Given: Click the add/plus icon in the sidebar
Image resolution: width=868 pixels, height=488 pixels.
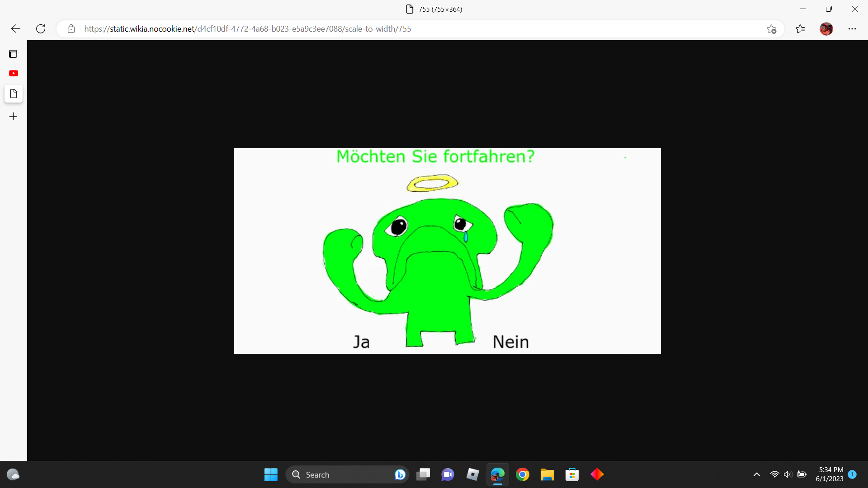Looking at the screenshot, I should (13, 116).
